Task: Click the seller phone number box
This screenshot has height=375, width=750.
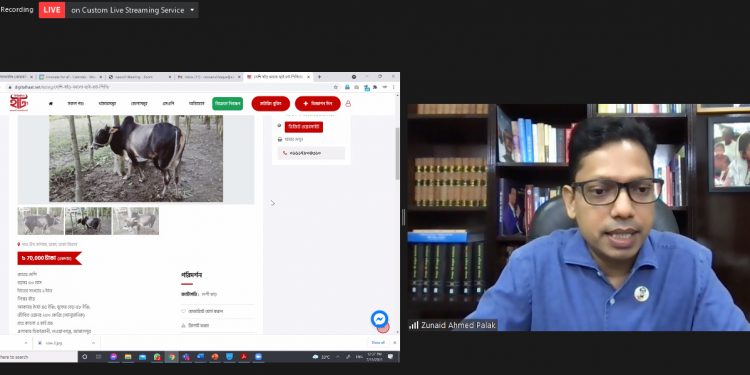Action: (311, 153)
